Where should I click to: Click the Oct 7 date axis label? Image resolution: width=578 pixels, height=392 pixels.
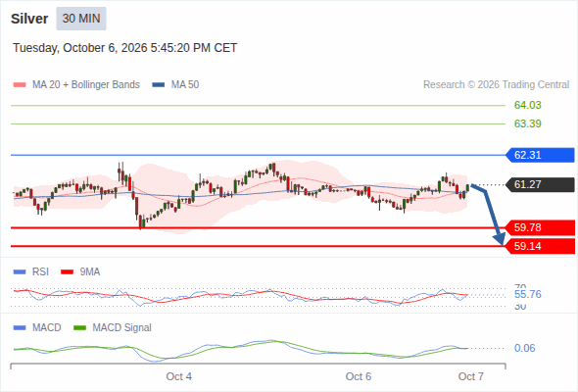pyautogui.click(x=471, y=376)
